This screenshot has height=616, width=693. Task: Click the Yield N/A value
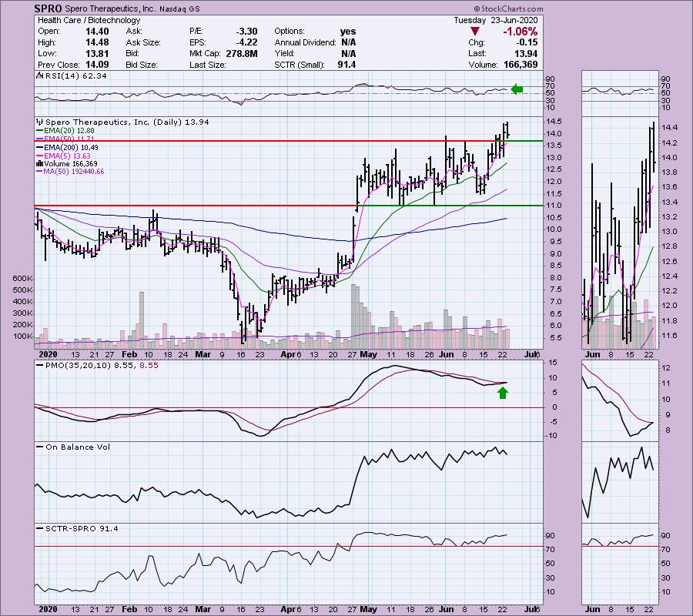click(x=348, y=53)
